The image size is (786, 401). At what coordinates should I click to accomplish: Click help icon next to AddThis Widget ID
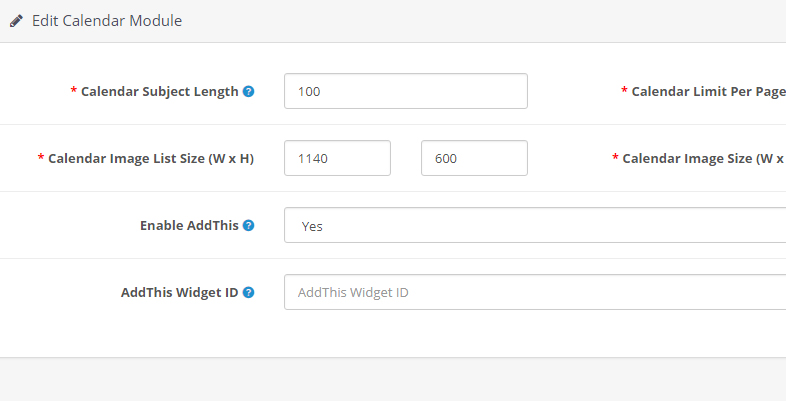coord(248,292)
